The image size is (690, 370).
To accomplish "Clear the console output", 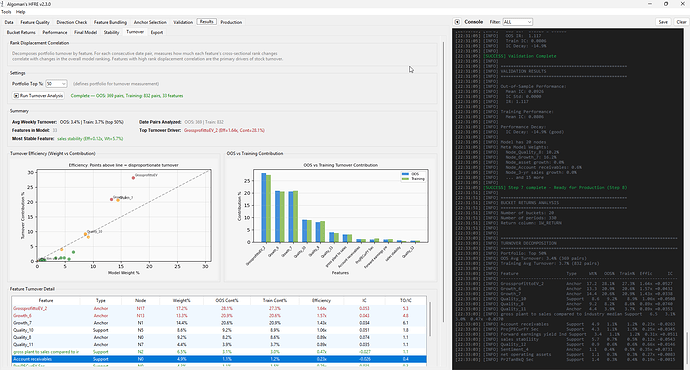I will click(681, 22).
